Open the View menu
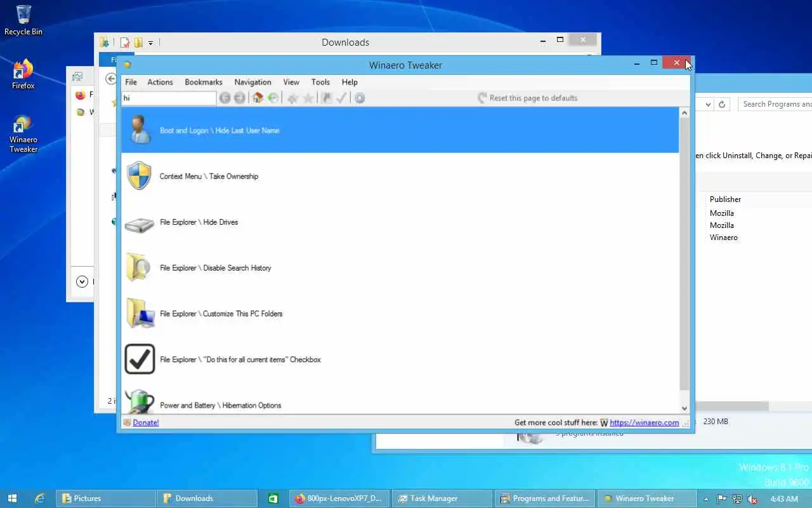 291,82
